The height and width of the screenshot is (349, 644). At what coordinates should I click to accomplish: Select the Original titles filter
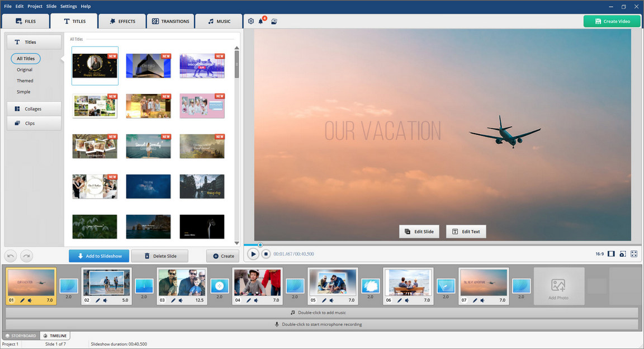pyautogui.click(x=25, y=70)
